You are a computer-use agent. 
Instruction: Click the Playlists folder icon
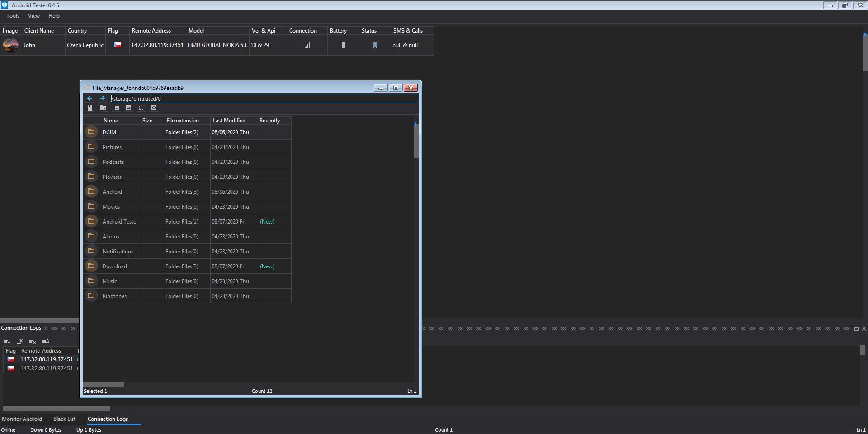tap(91, 177)
